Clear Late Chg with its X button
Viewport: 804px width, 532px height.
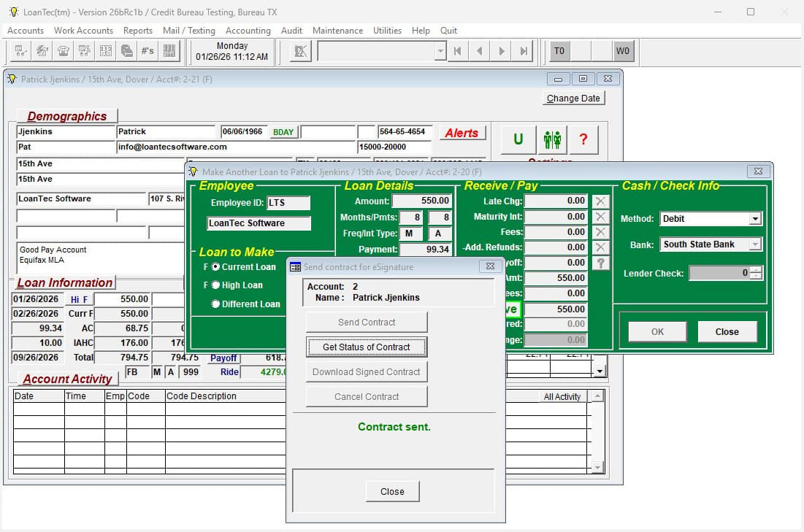click(600, 201)
